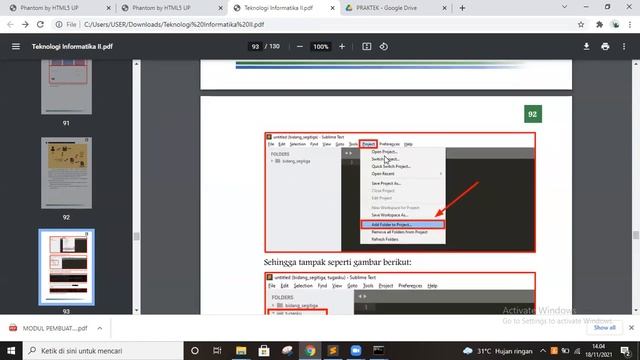The width and height of the screenshot is (640, 360).
Task: Click the document vertical scrollbar thumb
Action: [x=636, y=235]
